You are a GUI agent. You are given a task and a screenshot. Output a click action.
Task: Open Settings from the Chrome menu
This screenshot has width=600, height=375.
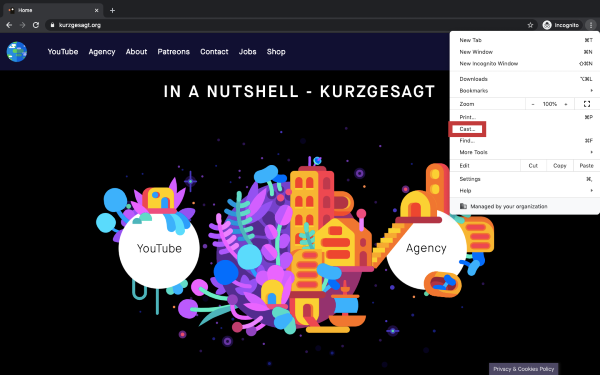point(525,179)
